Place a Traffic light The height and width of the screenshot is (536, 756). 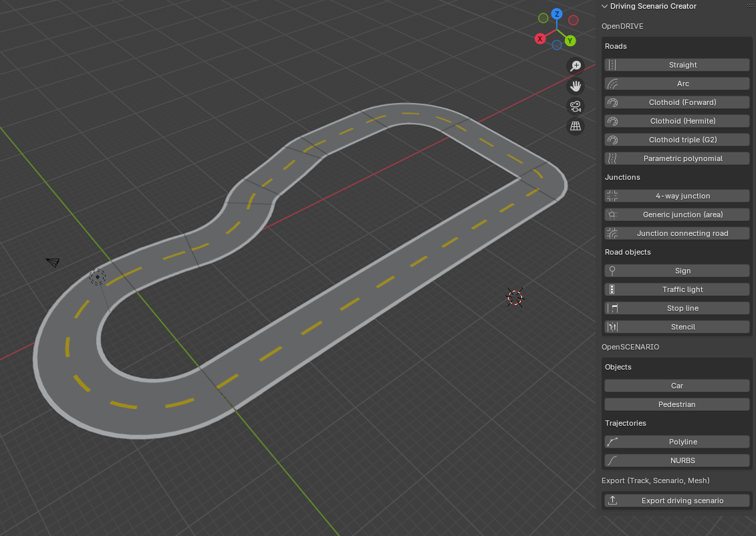[x=677, y=289]
